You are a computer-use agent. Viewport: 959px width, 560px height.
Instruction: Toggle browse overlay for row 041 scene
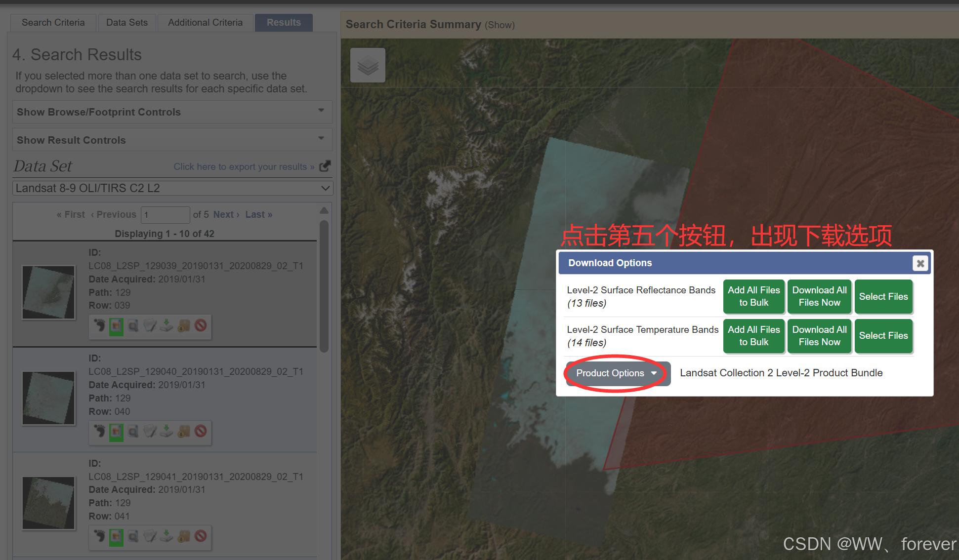tap(116, 536)
